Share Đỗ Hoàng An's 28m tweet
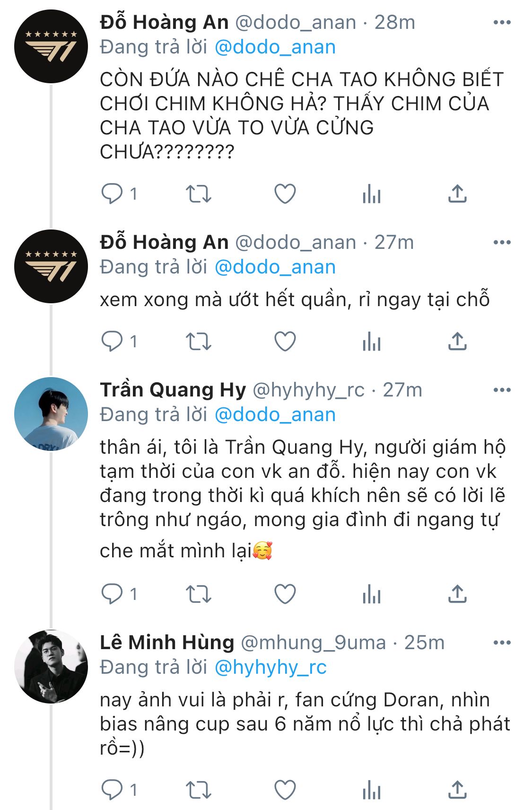This screenshot has width=532, height=810. click(x=457, y=194)
